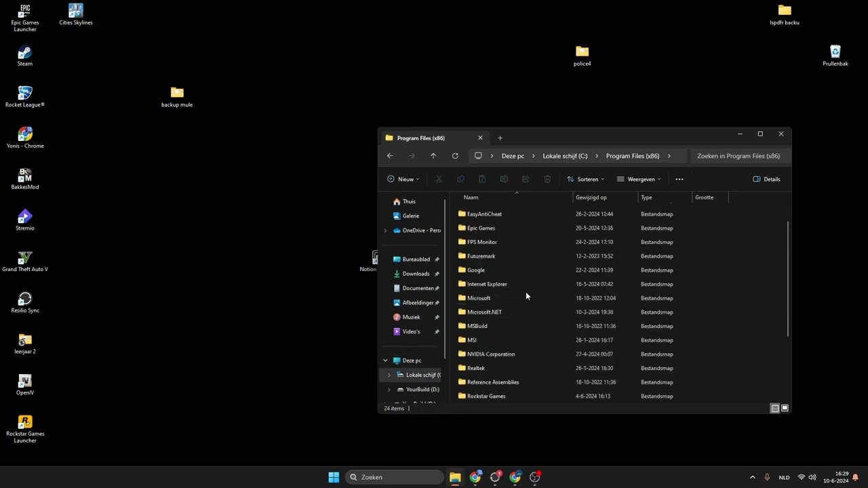Toggle the Details pane button
Viewport: 868px width, 488px height.
(767, 179)
